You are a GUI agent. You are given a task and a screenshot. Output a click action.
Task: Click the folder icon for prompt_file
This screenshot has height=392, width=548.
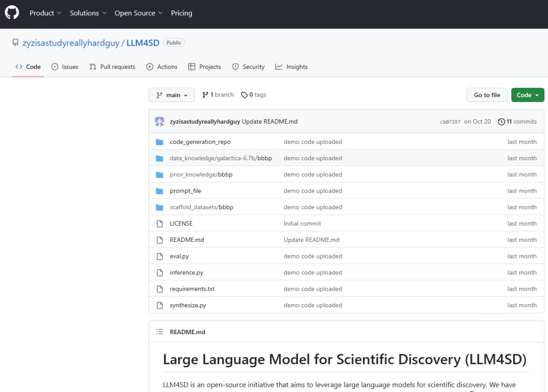tap(159, 191)
